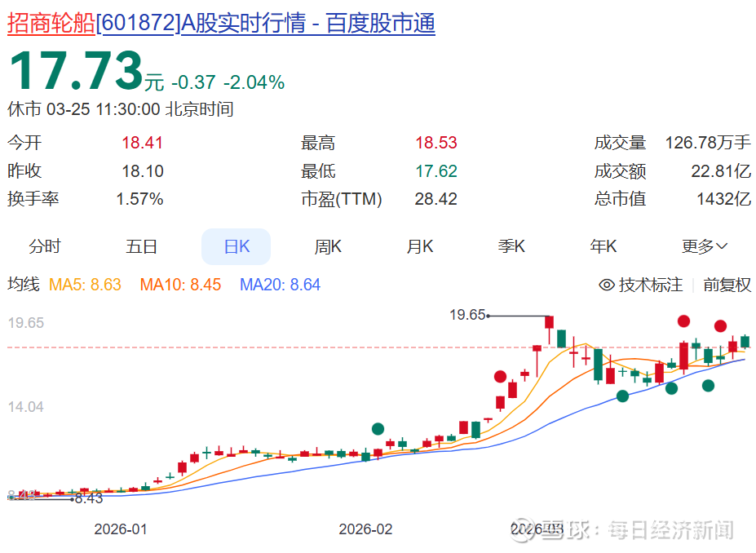Click the 最高 value 18.53
This screenshot has height=553, width=756.
[436, 143]
